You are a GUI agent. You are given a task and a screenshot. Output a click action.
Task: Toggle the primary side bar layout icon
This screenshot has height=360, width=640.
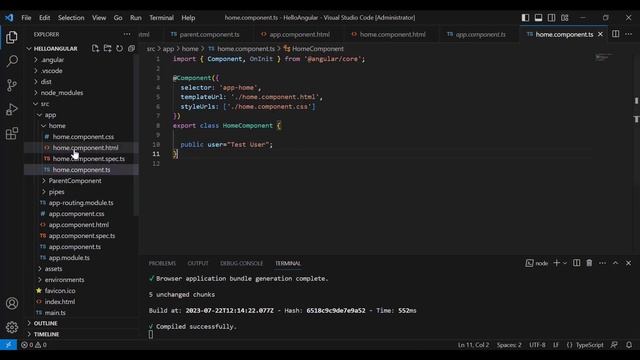525,18
